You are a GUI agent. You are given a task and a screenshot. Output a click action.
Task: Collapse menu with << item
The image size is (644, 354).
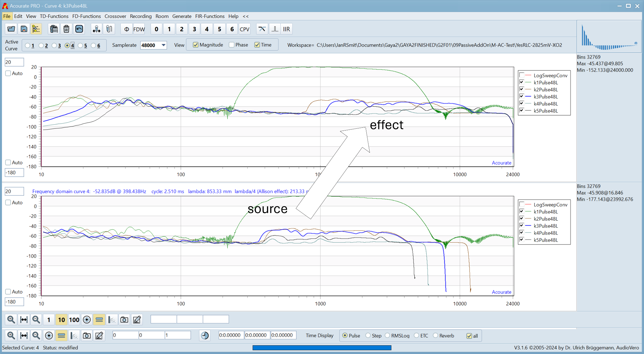246,16
